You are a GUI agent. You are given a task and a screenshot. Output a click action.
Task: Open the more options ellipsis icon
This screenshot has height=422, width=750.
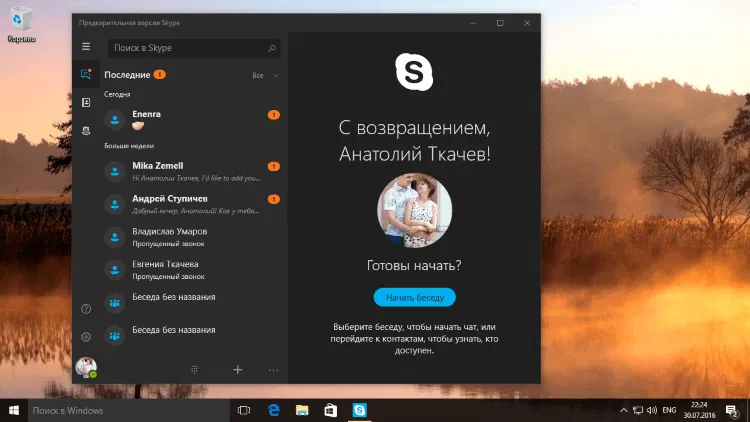pos(273,370)
